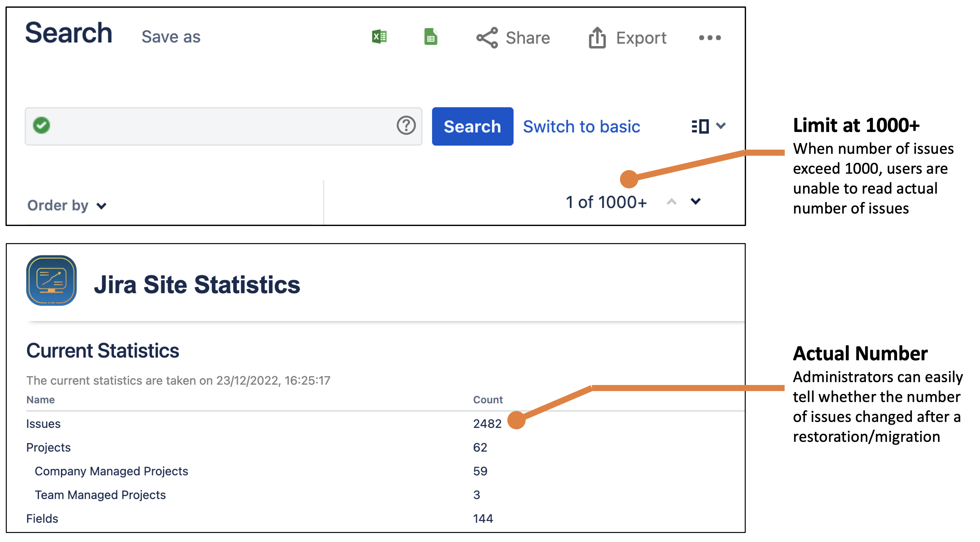
Task: Open the three-dots more actions menu
Action: pyautogui.click(x=709, y=38)
